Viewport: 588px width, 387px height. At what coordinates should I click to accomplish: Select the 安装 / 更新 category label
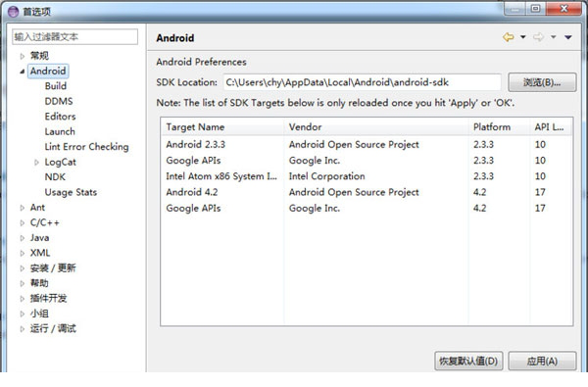[x=53, y=268]
